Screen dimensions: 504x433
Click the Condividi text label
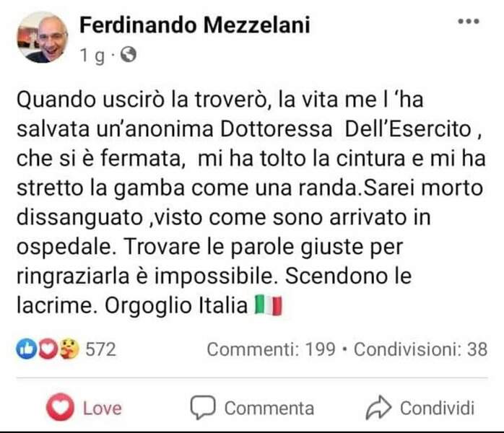pyautogui.click(x=437, y=408)
